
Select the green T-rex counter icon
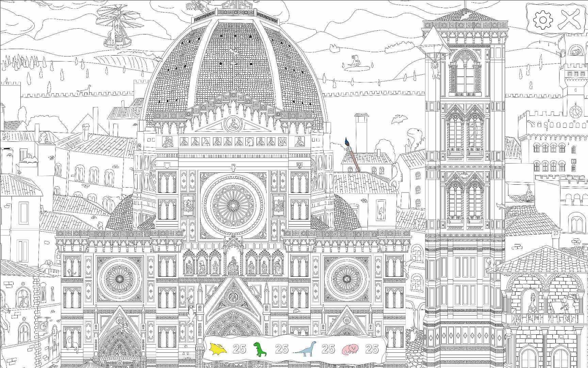(260, 349)
